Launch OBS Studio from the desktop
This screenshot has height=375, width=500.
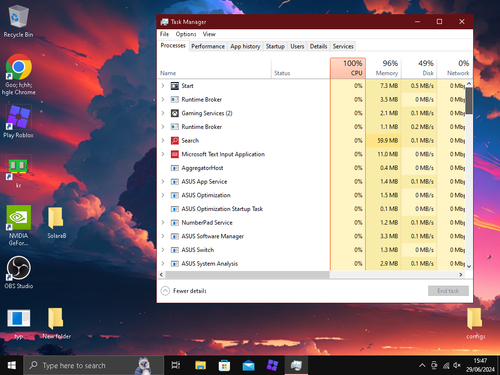18,272
